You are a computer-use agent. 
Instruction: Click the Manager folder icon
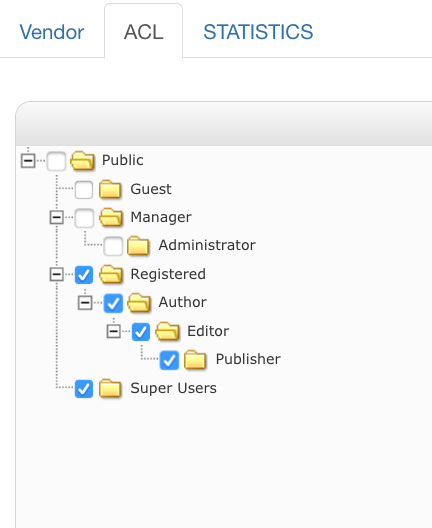tap(111, 217)
